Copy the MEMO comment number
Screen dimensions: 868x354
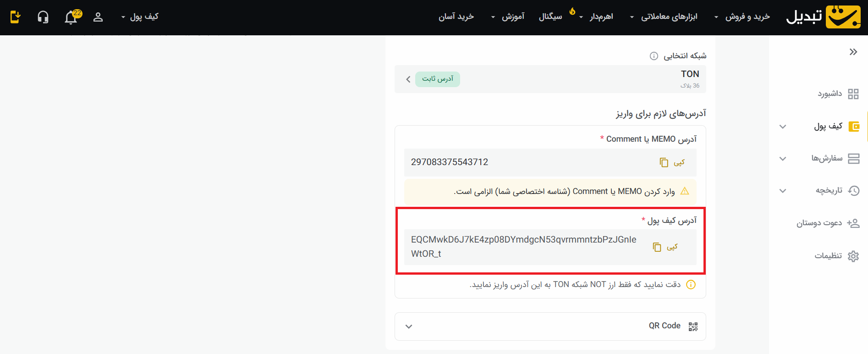[672, 162]
